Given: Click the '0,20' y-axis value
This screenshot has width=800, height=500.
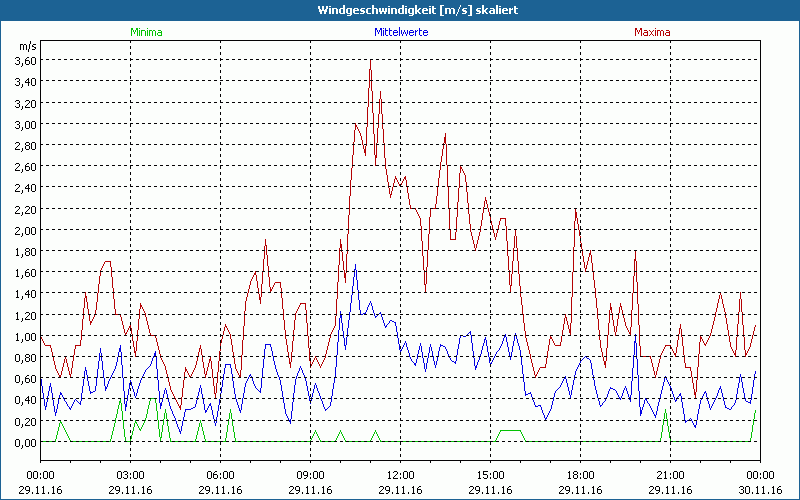Looking at the screenshot, I should pos(26,421).
